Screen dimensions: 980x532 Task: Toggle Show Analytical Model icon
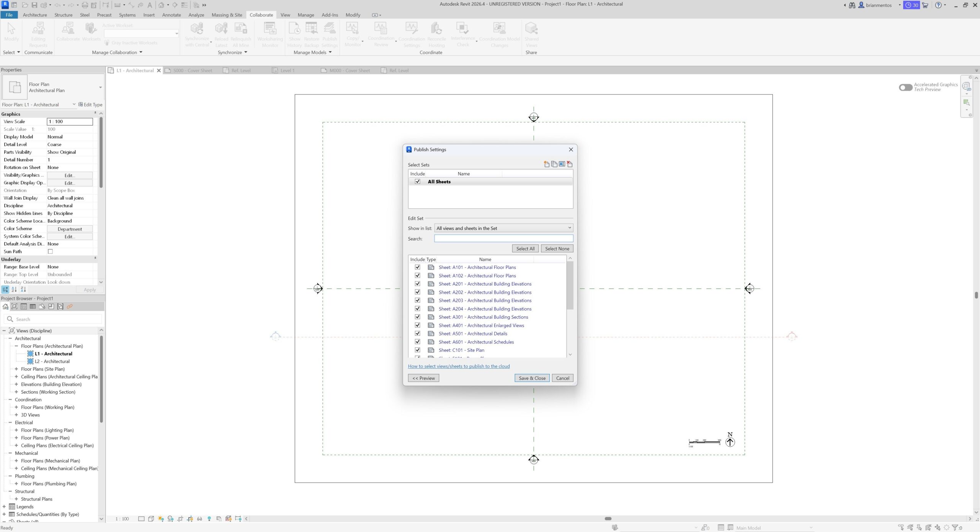(229, 519)
